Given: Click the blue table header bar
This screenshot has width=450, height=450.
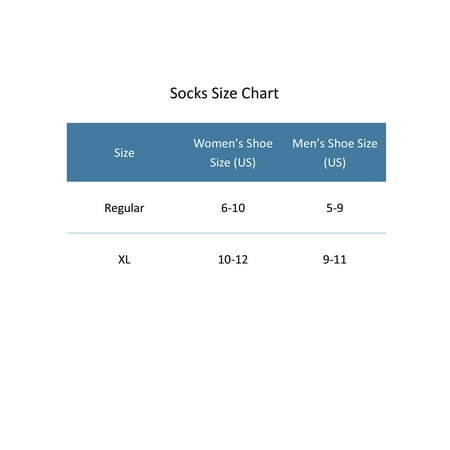Looking at the screenshot, I should (226, 152).
